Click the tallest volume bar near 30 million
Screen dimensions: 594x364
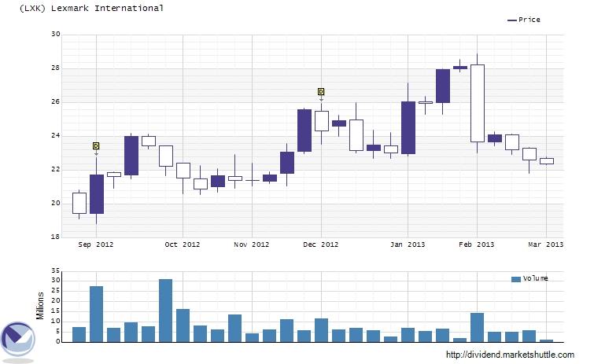165,311
